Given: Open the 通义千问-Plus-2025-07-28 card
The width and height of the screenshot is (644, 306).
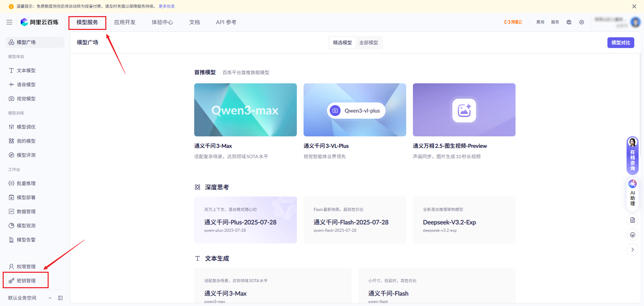Looking at the screenshot, I should coord(246,220).
